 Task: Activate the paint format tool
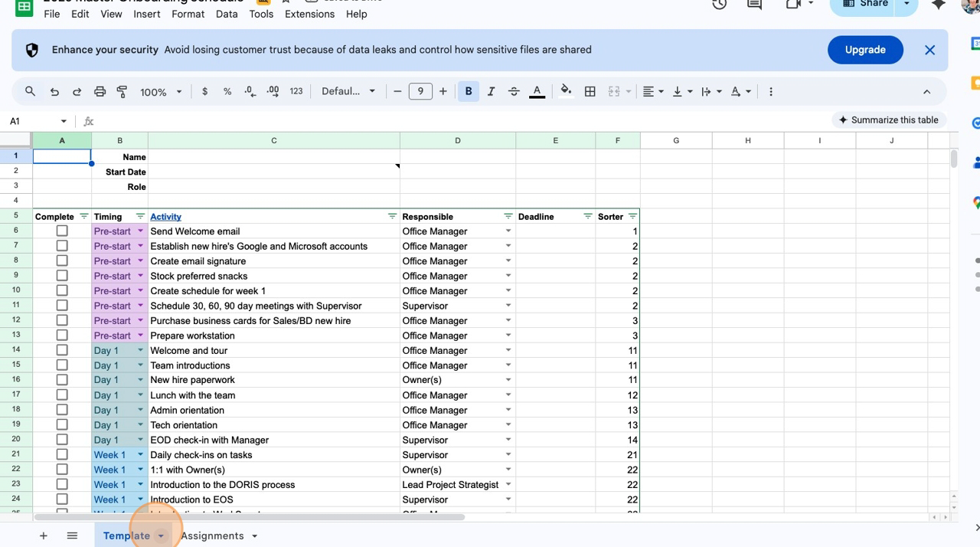[x=122, y=91]
